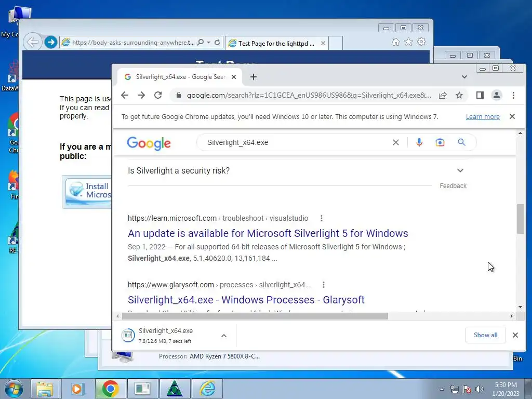Close the Chrome downloads shelf
Screen dimensions: 532x399
[x=515, y=335]
